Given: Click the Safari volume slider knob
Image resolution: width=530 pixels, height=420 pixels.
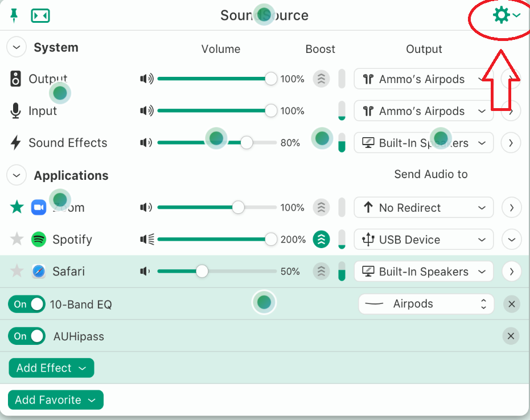Looking at the screenshot, I should [x=202, y=271].
